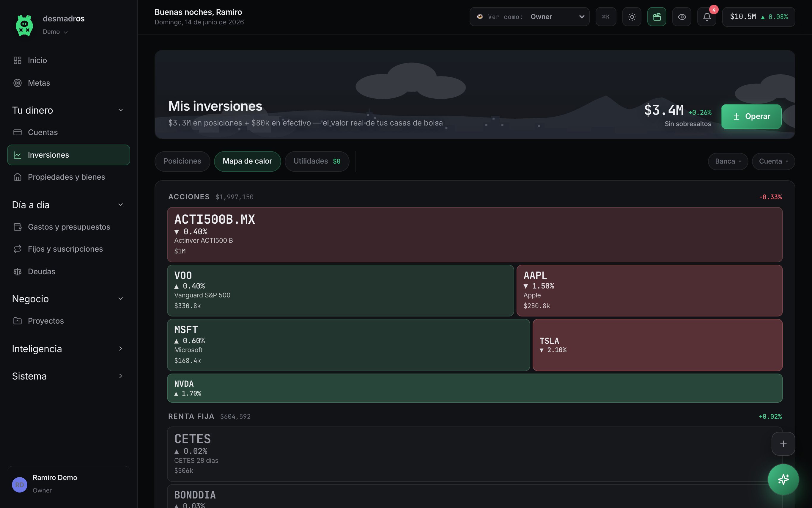
Task: Switch to the Utilidades tab
Action: [317, 162]
